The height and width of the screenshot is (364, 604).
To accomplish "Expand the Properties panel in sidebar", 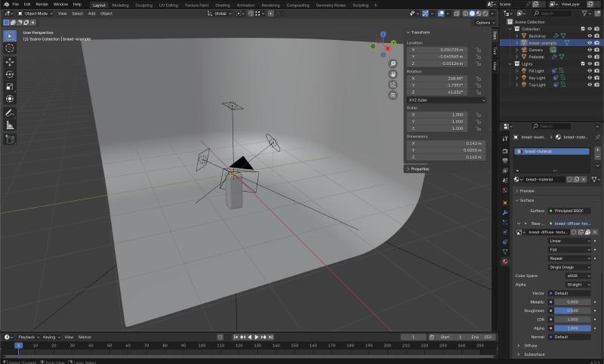I will 419,169.
